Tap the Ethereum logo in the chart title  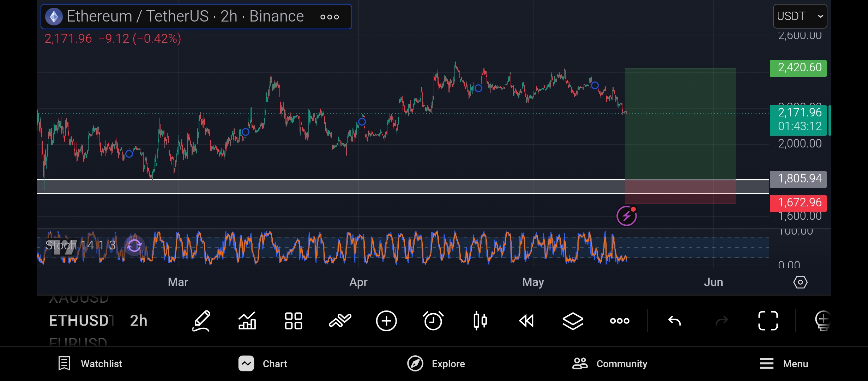tap(54, 17)
